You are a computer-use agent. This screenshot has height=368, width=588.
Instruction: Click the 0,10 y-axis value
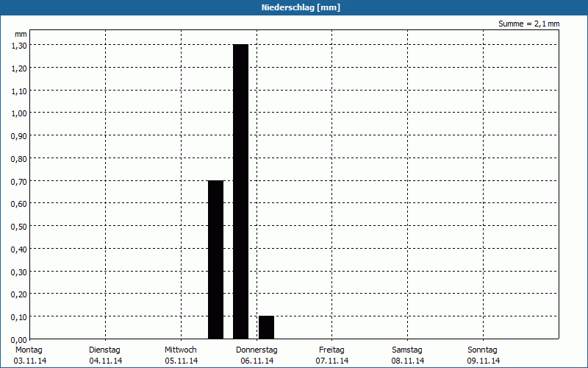19,317
